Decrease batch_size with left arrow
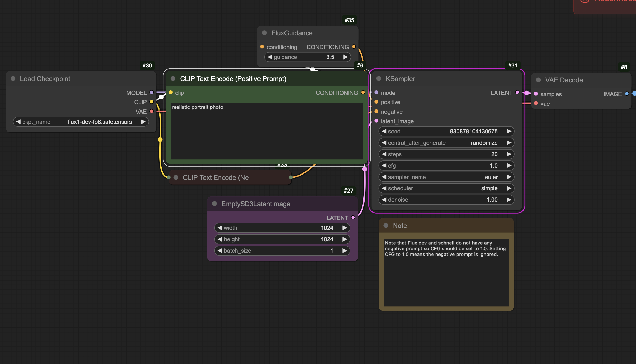The height and width of the screenshot is (364, 636). 220,251
